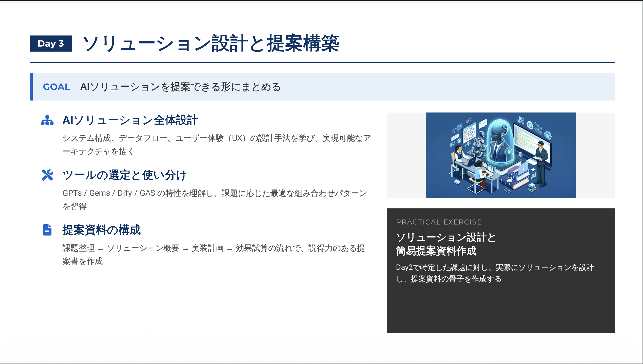This screenshot has height=364, width=643.
Task: Click the exercise title ソリューション設計と簡易提案資料作成
Action: pos(445,244)
